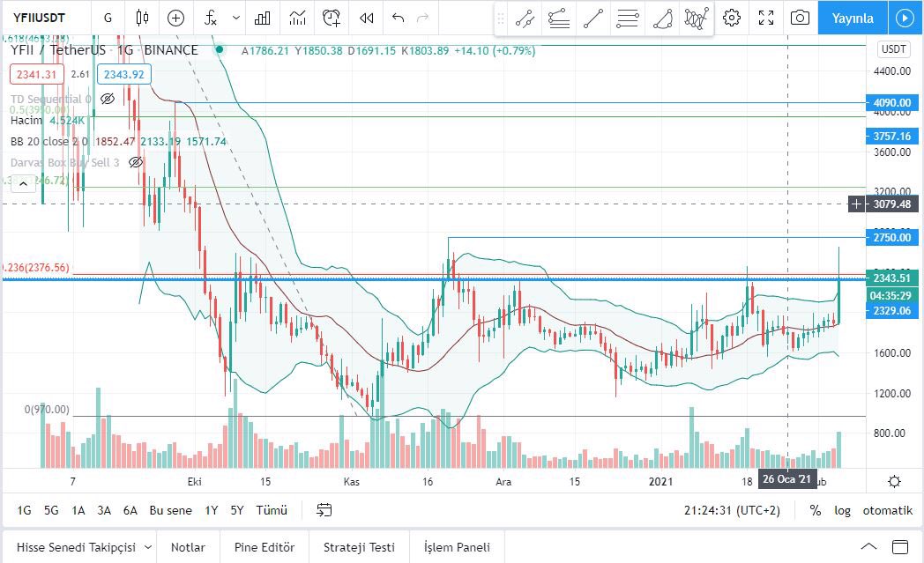
Task: Expand the bottom panel with the up chevron
Action: [868, 546]
